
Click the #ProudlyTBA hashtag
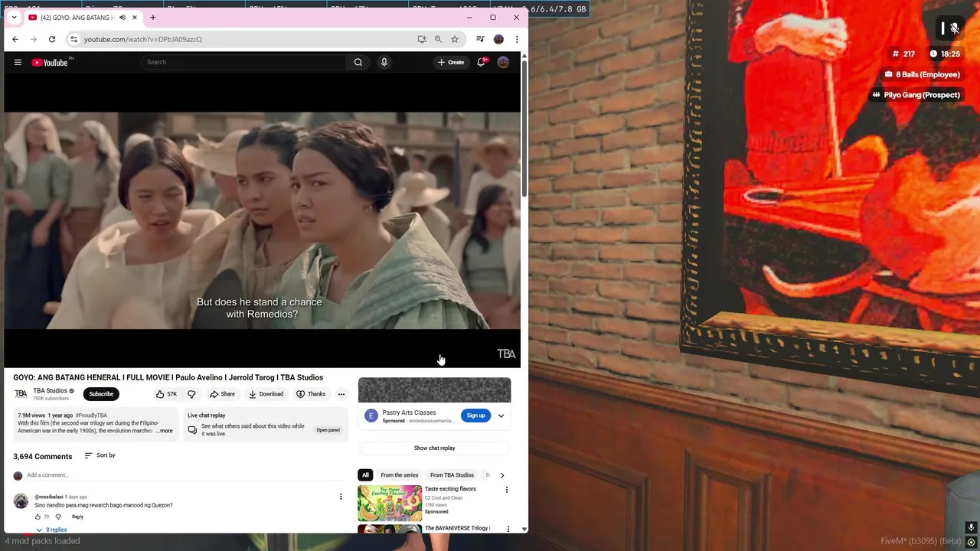click(x=91, y=416)
